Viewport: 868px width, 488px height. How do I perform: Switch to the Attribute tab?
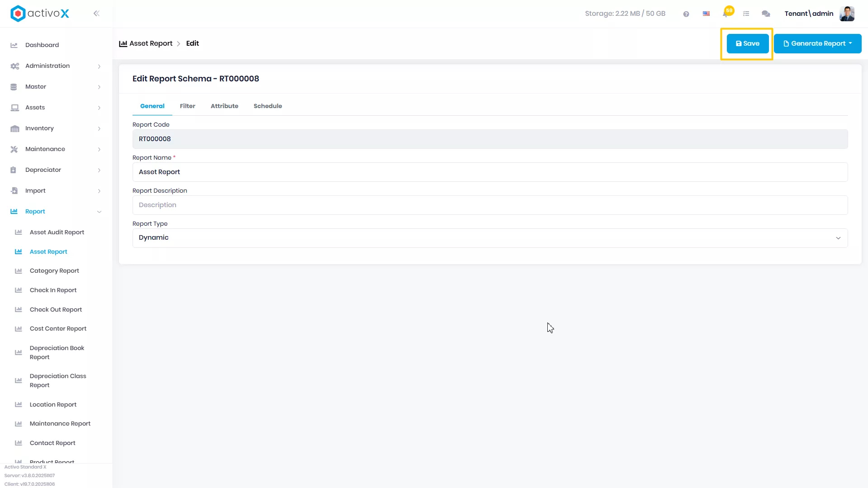pos(224,106)
